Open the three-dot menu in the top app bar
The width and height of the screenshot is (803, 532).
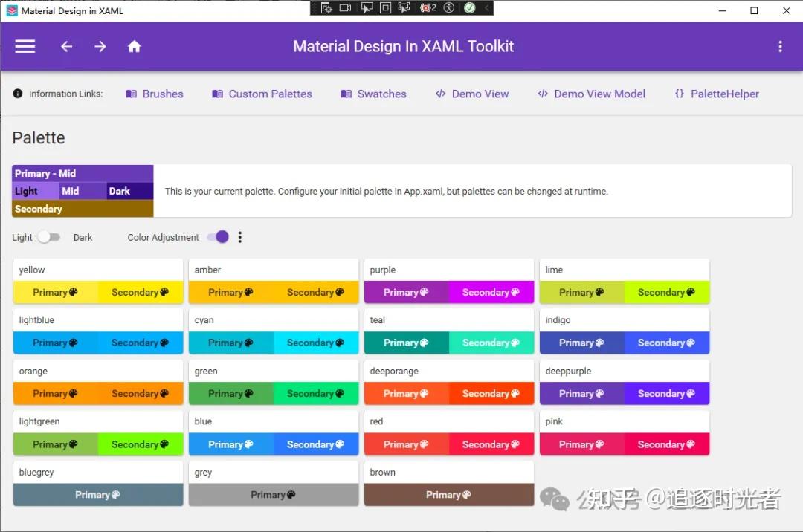780,46
